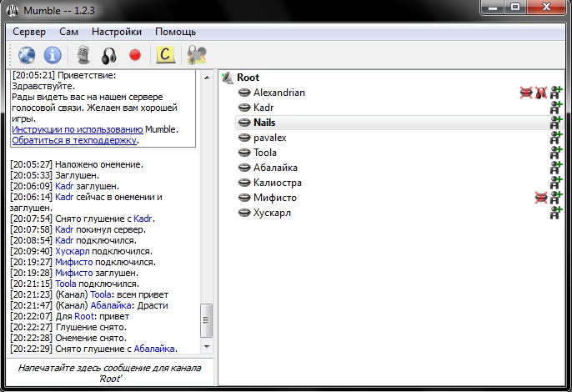
Task: Click Toola's authenticated user icon
Action: point(556,153)
